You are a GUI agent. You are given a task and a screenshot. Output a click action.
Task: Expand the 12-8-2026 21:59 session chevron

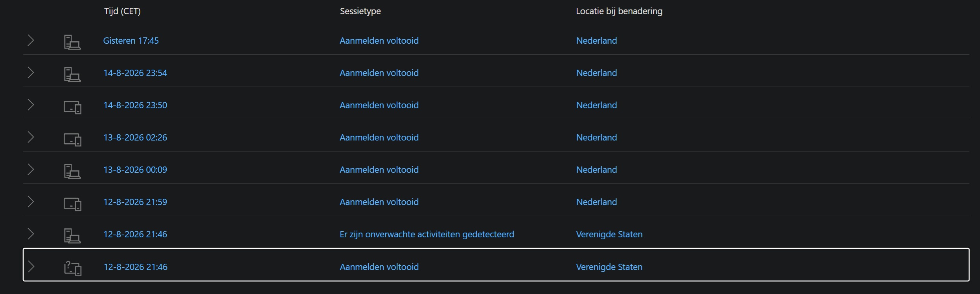point(31,202)
